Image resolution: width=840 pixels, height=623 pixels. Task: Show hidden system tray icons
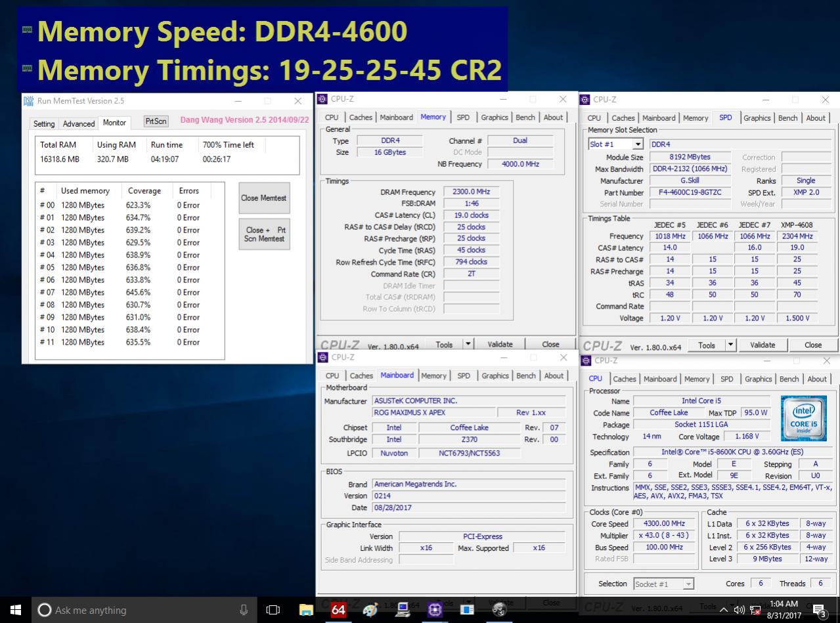(x=724, y=610)
